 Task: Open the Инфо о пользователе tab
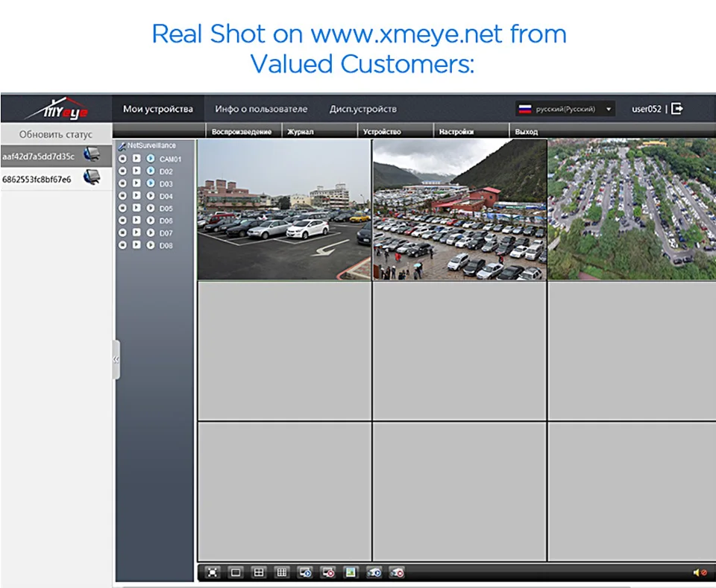click(x=261, y=109)
